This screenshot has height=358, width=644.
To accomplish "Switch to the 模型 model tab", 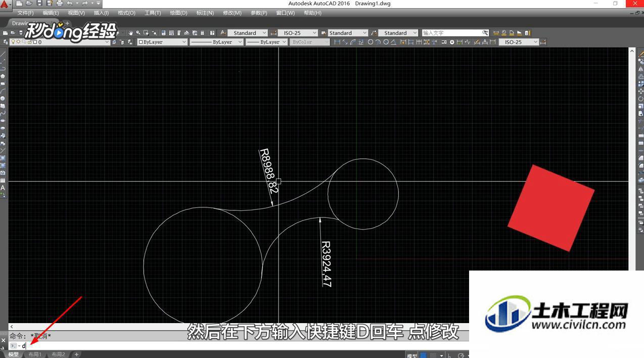I will (x=13, y=354).
